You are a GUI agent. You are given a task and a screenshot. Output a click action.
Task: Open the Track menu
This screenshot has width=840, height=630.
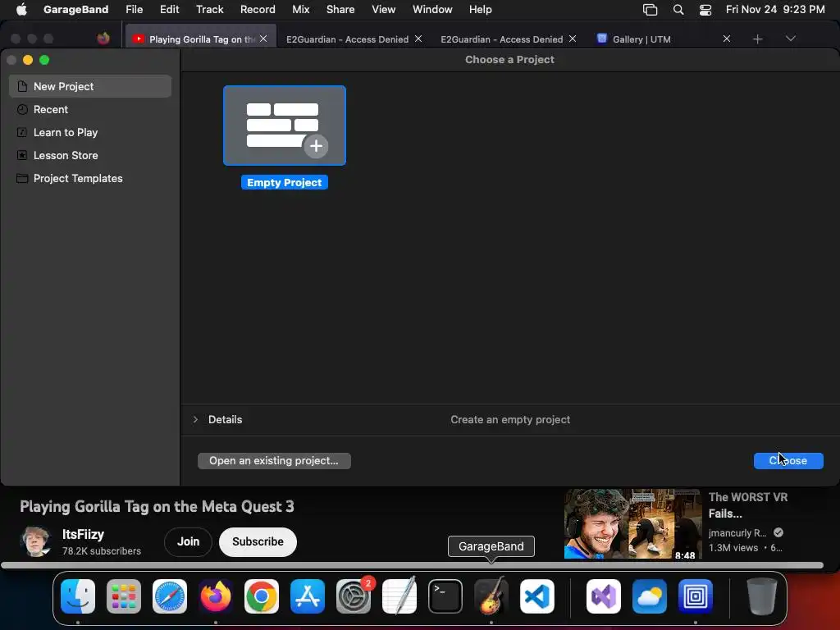pyautogui.click(x=209, y=9)
